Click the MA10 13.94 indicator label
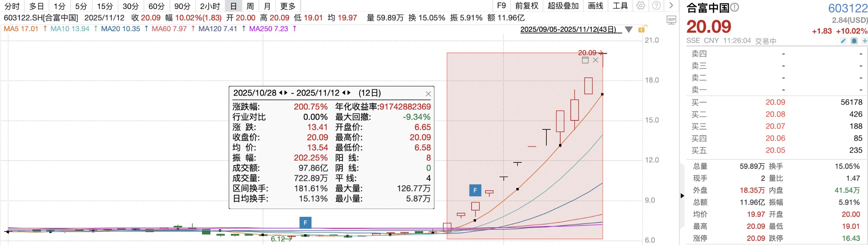Image resolution: width=868 pixels, height=245 pixels. 70,29
